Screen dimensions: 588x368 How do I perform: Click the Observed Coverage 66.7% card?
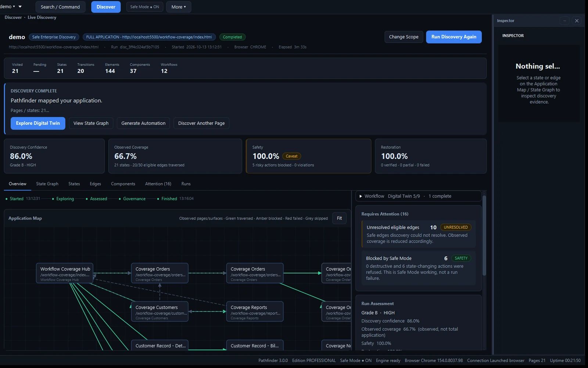coord(175,156)
